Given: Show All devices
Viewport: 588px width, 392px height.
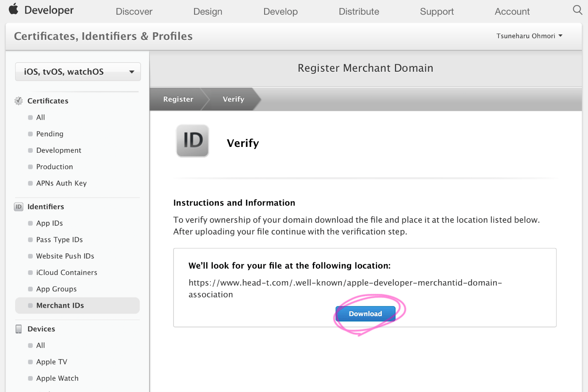Looking at the screenshot, I should (40, 345).
